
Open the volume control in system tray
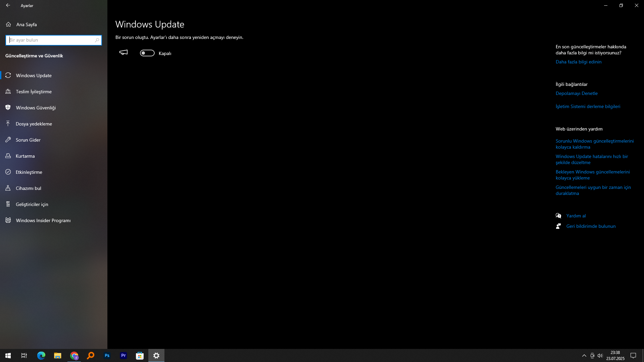600,356
